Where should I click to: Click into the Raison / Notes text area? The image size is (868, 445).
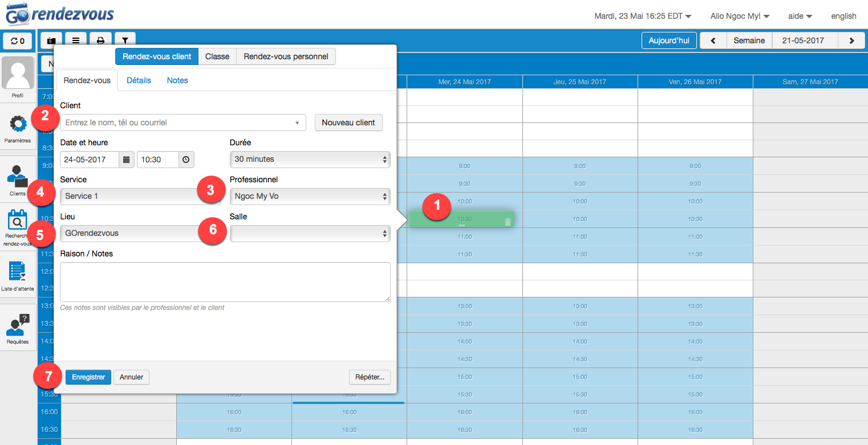pos(225,282)
